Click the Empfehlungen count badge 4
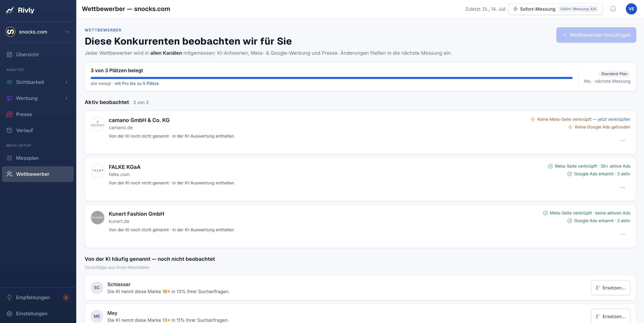 click(x=66, y=297)
